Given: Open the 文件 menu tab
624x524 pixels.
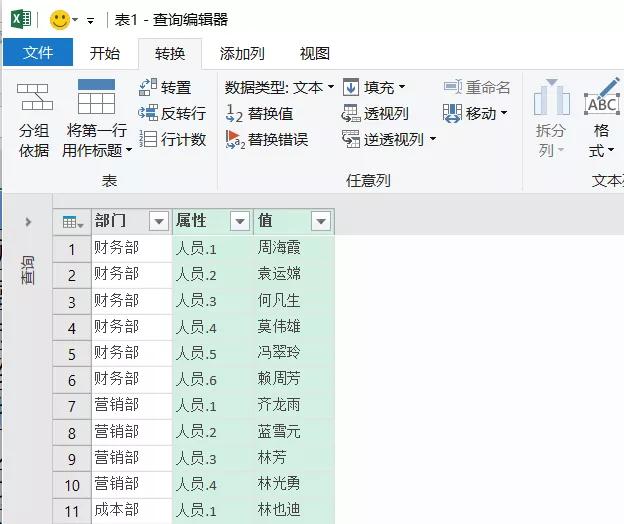Looking at the screenshot, I should (x=38, y=52).
